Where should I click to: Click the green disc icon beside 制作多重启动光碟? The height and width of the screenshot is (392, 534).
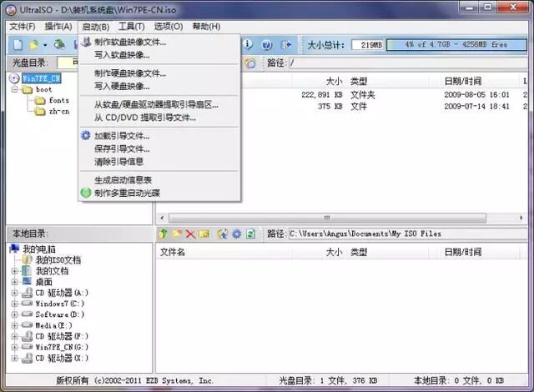click(85, 193)
